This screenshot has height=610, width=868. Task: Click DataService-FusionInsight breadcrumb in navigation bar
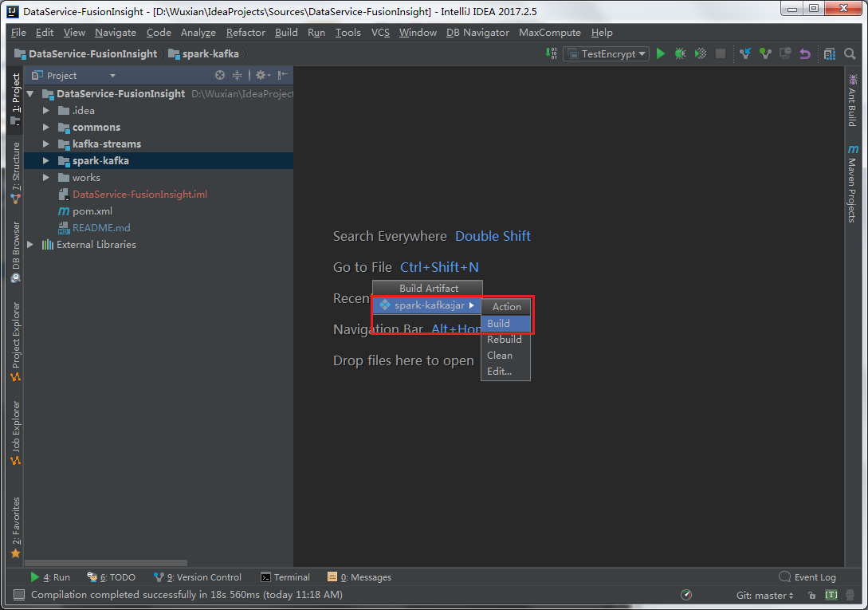click(86, 53)
